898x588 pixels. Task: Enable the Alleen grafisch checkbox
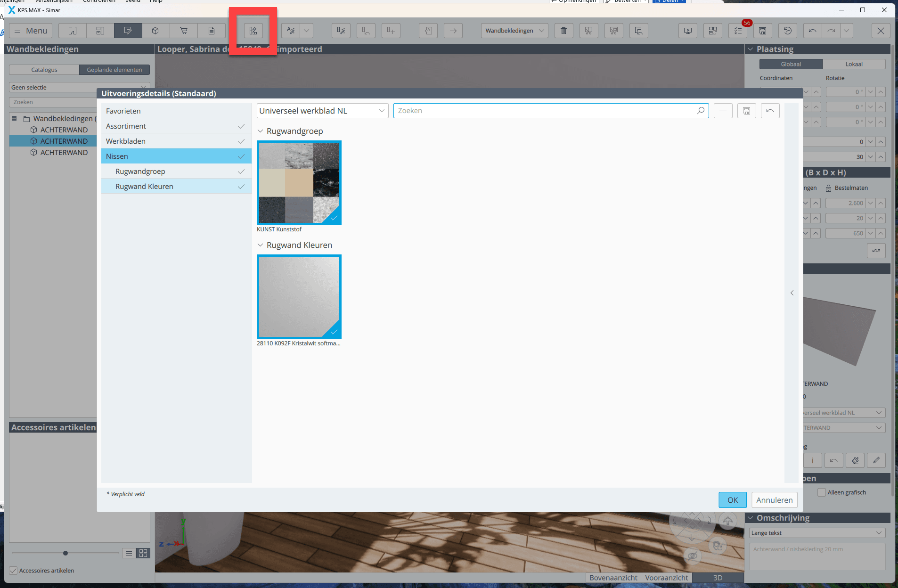822,492
